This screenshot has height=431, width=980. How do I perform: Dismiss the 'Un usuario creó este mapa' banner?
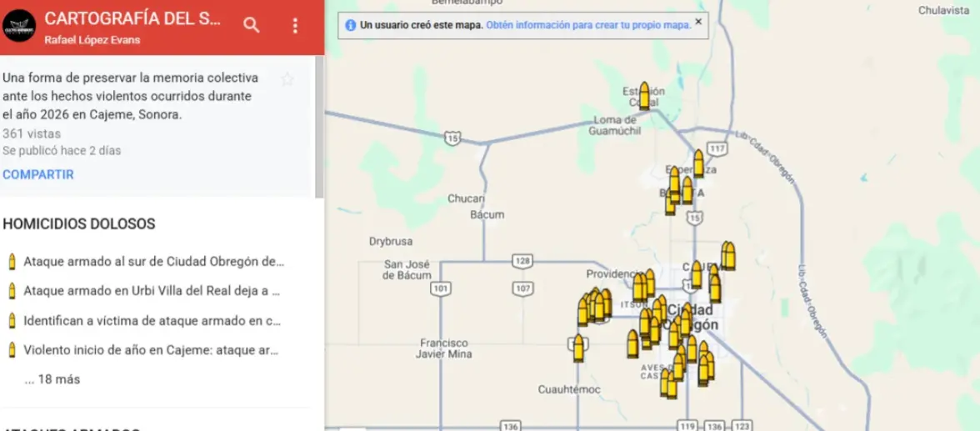[x=698, y=22]
